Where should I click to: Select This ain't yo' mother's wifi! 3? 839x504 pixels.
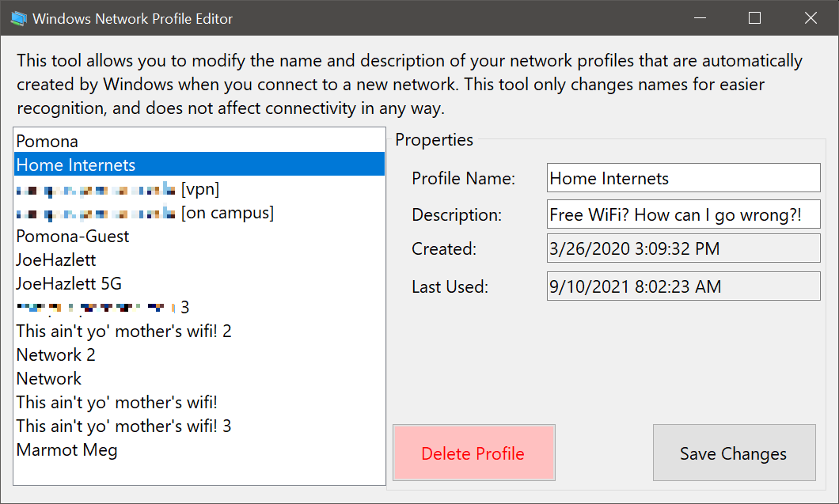(124, 426)
